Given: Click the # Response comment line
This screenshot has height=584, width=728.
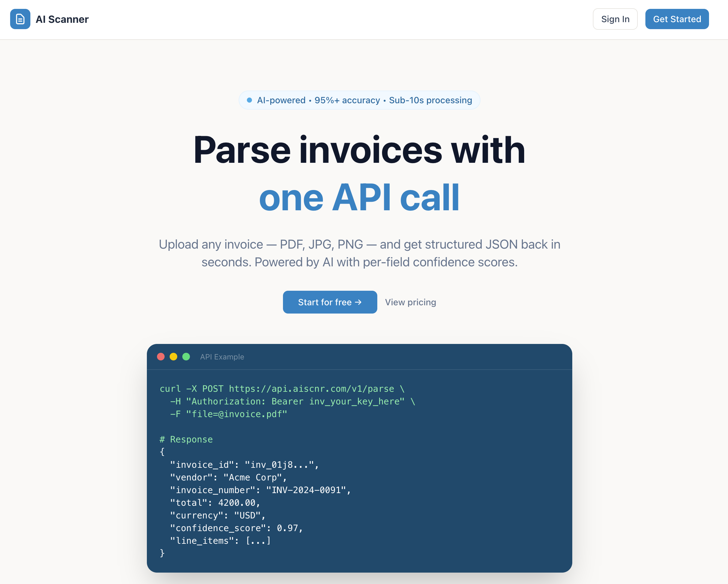Looking at the screenshot, I should pos(186,440).
